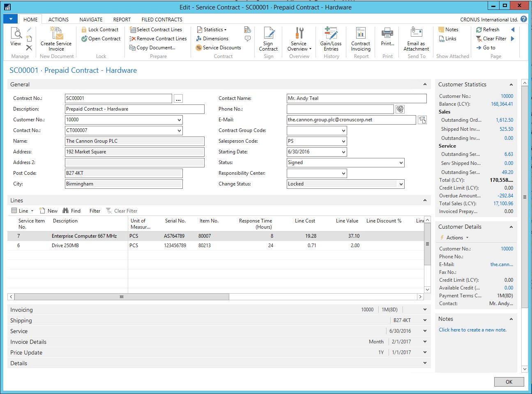Open the Service Overview icon menu
The width and height of the screenshot is (532, 394).
click(x=299, y=39)
